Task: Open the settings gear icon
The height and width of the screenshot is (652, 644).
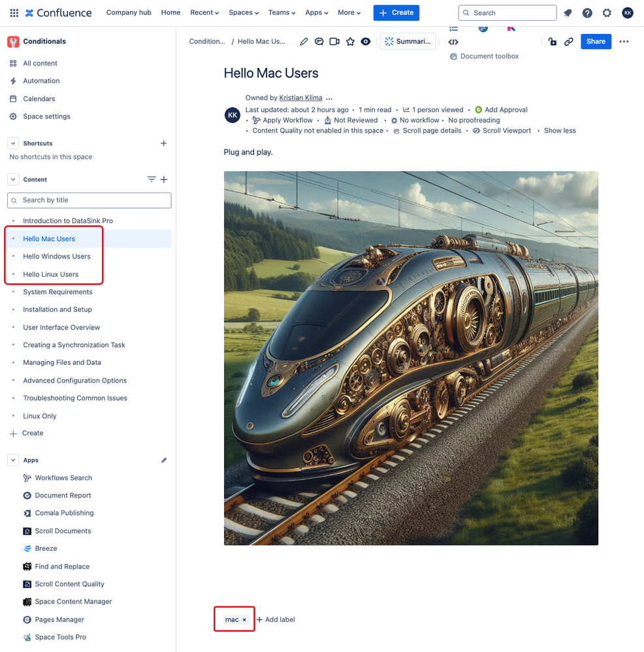Action: [x=607, y=13]
